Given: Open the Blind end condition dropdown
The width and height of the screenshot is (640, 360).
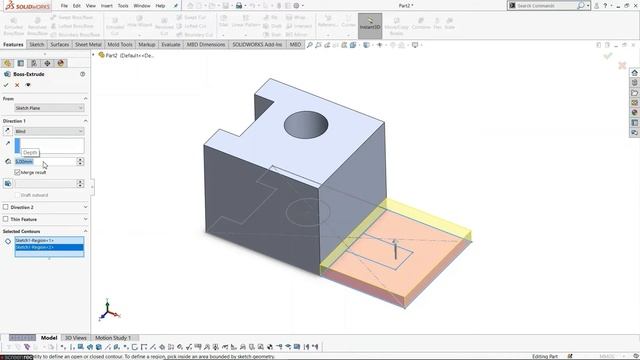Looking at the screenshot, I should pos(49,131).
